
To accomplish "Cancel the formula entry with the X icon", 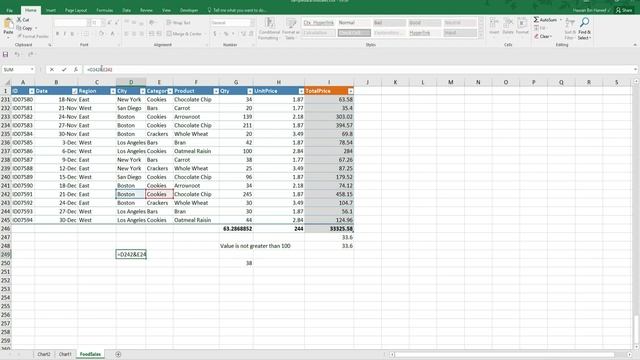I will tap(52, 70).
